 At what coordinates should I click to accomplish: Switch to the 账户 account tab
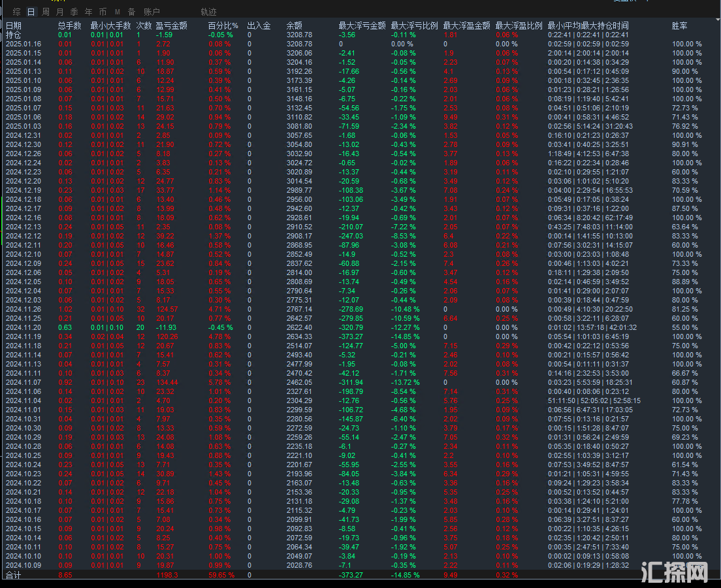(x=151, y=12)
